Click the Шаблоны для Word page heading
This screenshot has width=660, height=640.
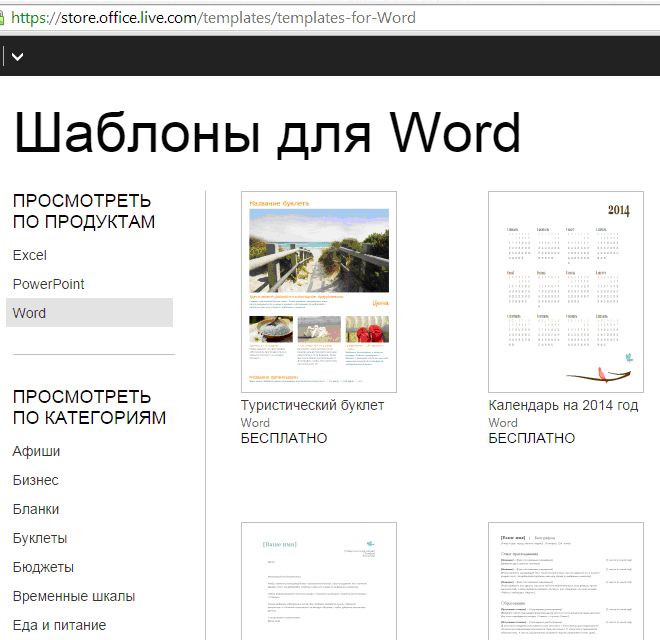[x=268, y=133]
